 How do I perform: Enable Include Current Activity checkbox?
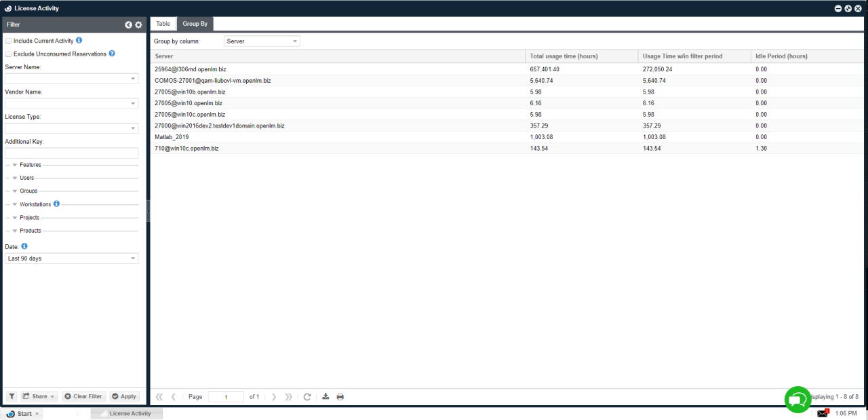(x=8, y=41)
